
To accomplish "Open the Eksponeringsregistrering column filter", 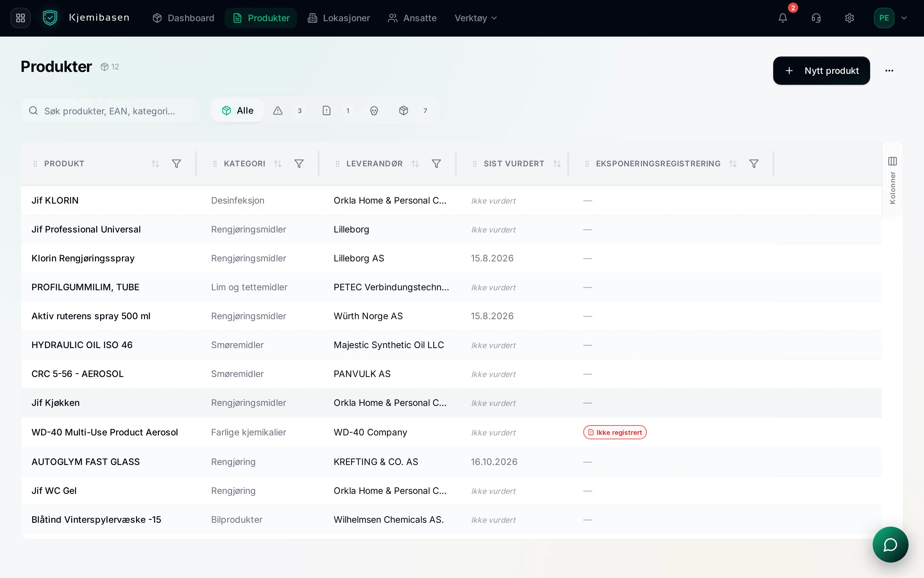I will pyautogui.click(x=754, y=164).
